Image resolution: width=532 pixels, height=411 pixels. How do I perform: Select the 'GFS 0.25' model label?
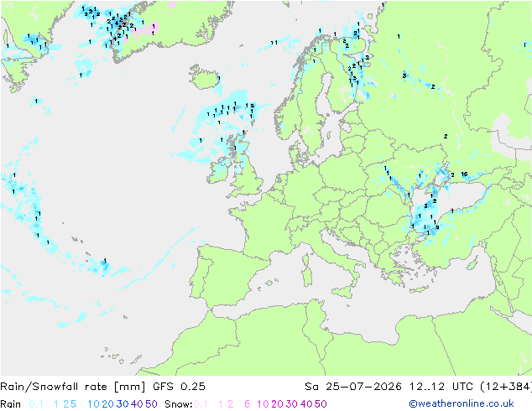(179, 387)
